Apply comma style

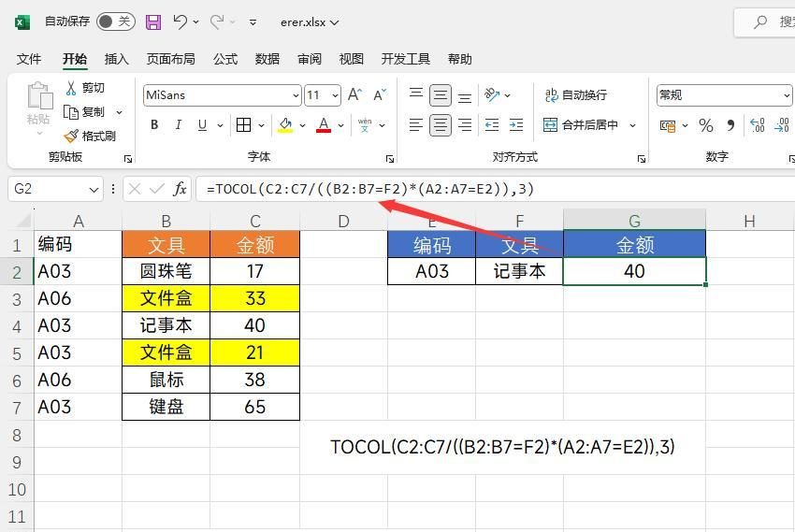pos(730,125)
